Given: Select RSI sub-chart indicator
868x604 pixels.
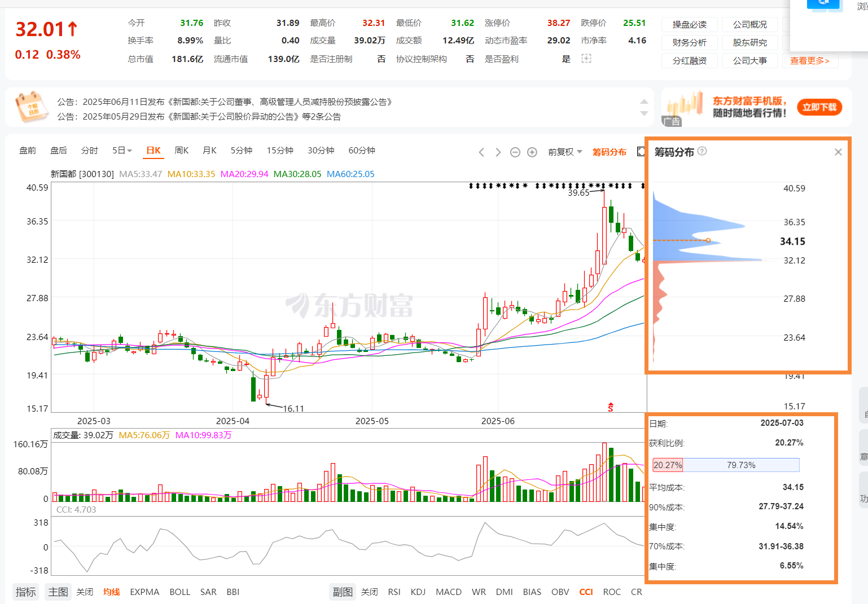Looking at the screenshot, I should [x=394, y=592].
